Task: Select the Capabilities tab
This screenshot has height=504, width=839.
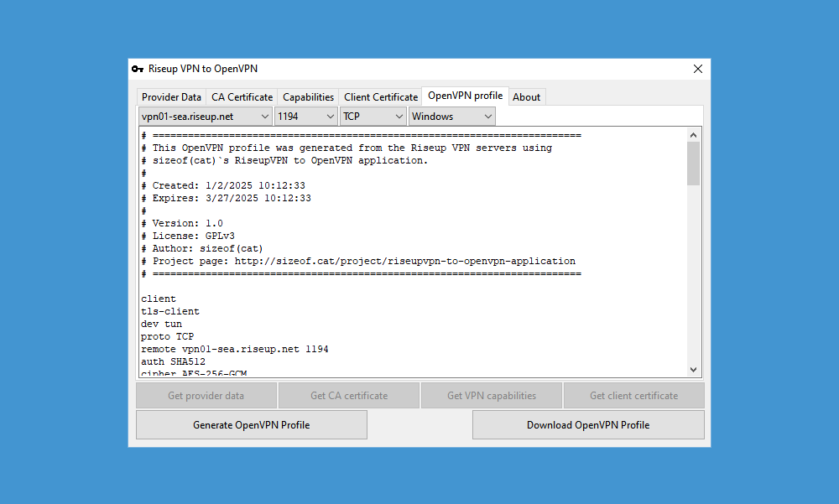Action: coord(308,97)
